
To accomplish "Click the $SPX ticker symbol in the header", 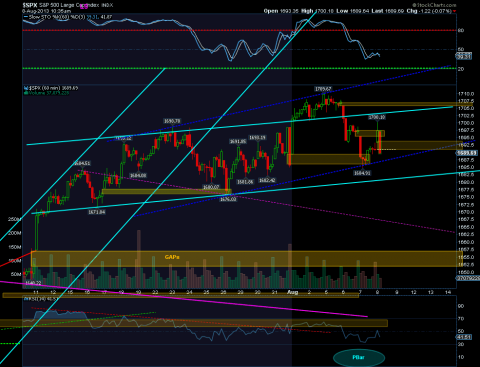I will pos(30,5).
